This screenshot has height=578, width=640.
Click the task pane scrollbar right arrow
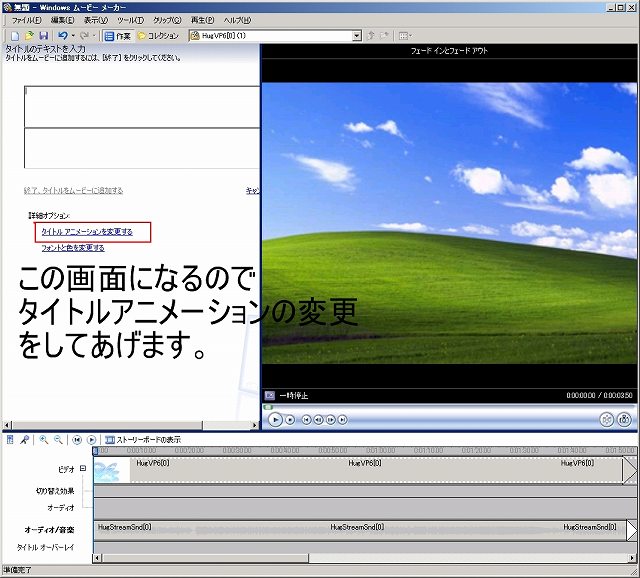255,425
